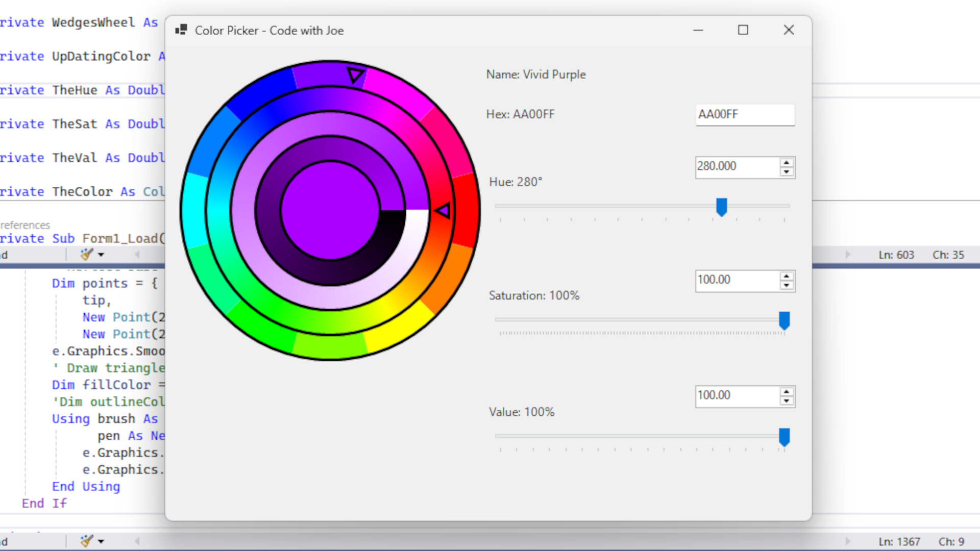Screen dimensions: 980x551
Task: Click the Value slider thumb
Action: coord(785,437)
